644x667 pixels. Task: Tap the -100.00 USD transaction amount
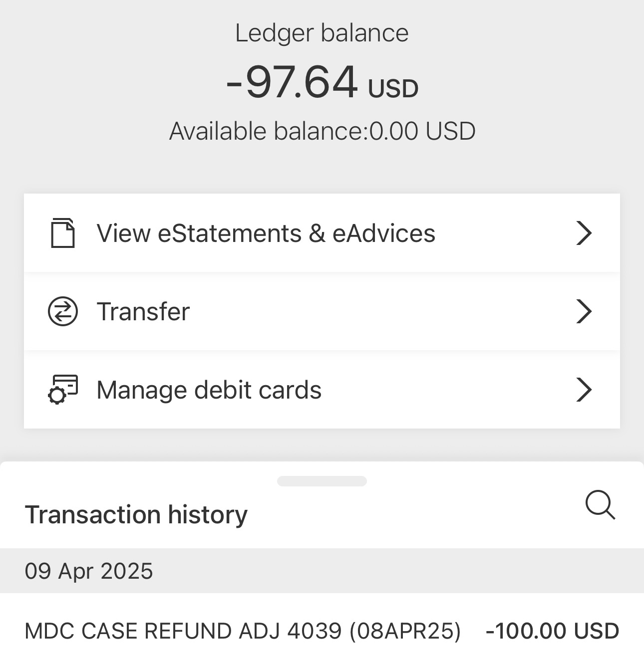pos(552,631)
